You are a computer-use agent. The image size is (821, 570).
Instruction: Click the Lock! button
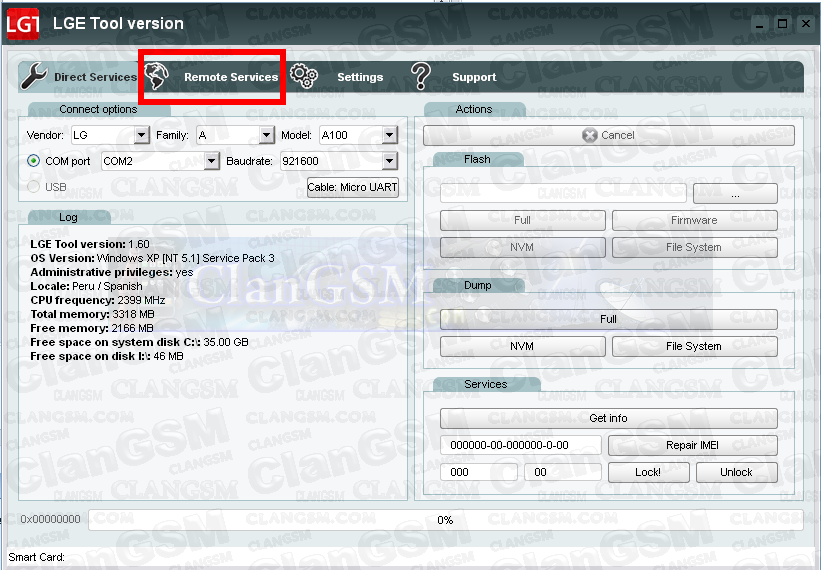648,473
